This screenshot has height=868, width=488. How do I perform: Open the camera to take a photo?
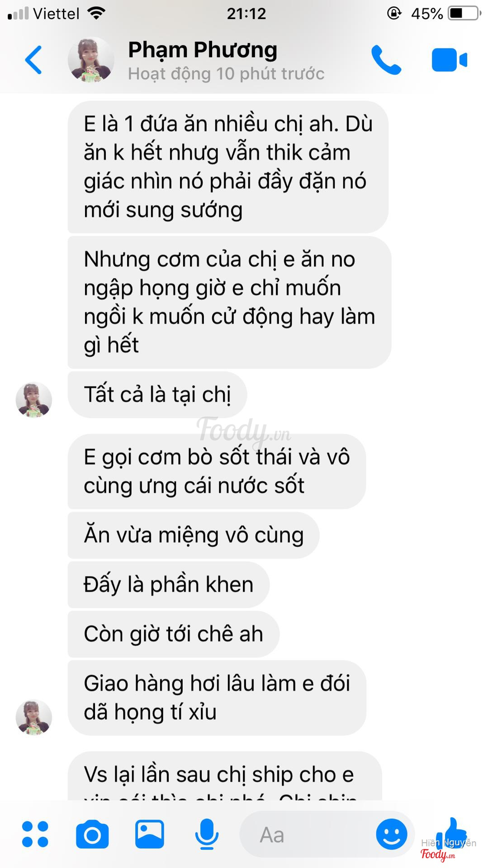[x=92, y=834]
